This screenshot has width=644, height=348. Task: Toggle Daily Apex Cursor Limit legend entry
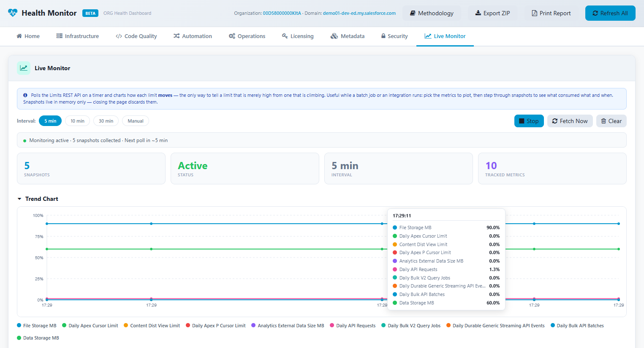point(90,326)
